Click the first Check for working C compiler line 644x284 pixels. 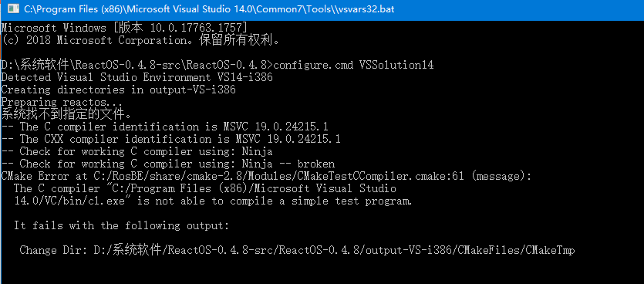click(x=137, y=151)
